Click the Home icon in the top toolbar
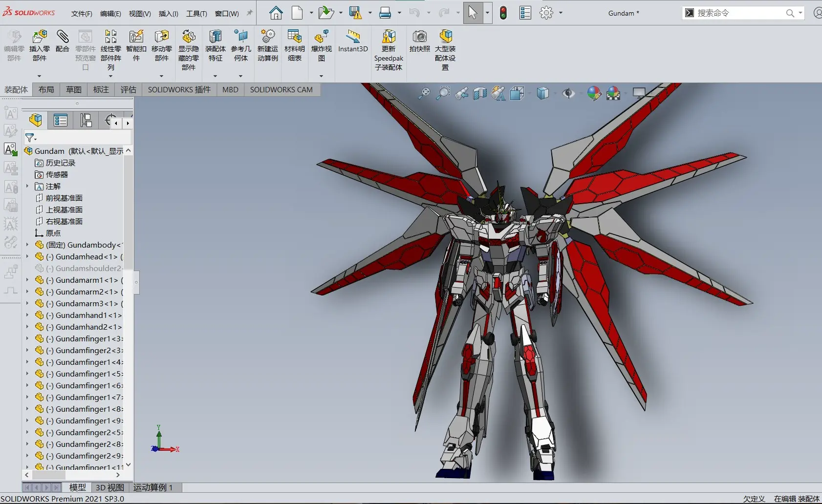 (276, 13)
